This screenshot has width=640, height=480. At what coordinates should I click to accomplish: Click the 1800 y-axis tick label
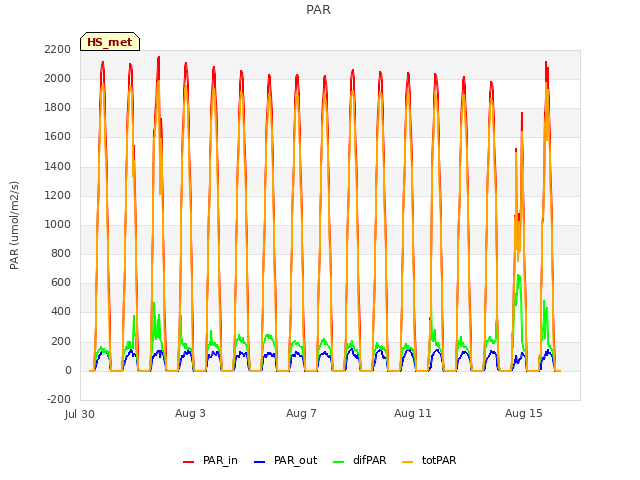coord(58,108)
